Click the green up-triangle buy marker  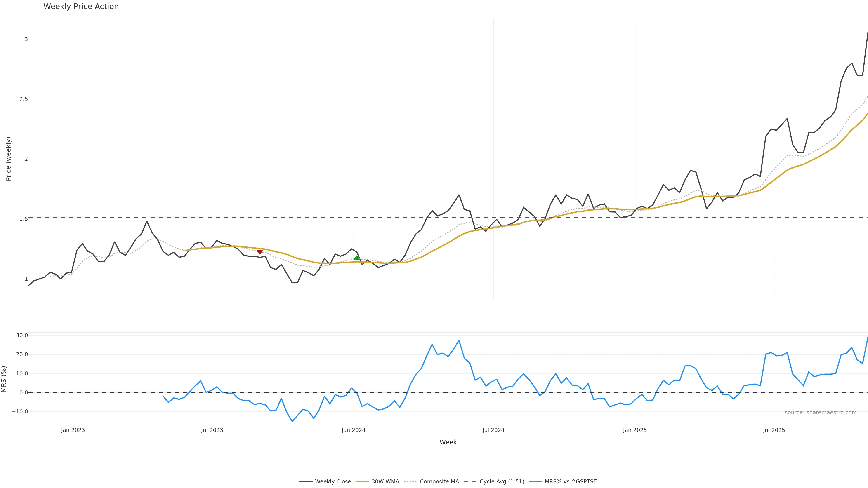(x=356, y=258)
